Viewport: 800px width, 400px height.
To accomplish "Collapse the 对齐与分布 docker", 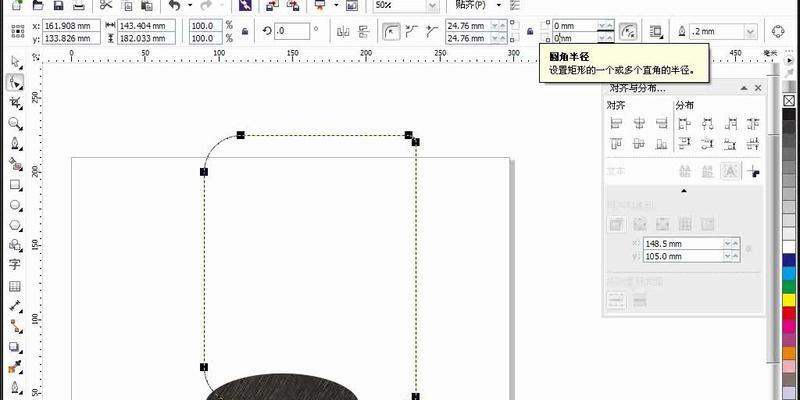I will (x=745, y=88).
